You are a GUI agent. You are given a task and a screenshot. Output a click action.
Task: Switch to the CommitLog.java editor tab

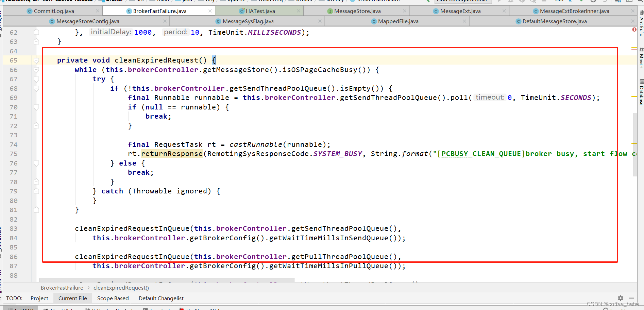tap(54, 11)
